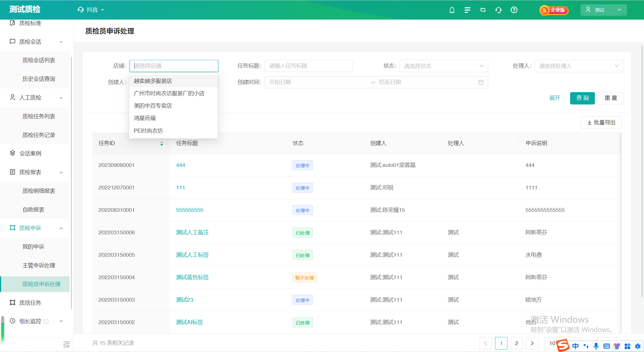Click the next page arrow
The height and width of the screenshot is (352, 644).
532,343
